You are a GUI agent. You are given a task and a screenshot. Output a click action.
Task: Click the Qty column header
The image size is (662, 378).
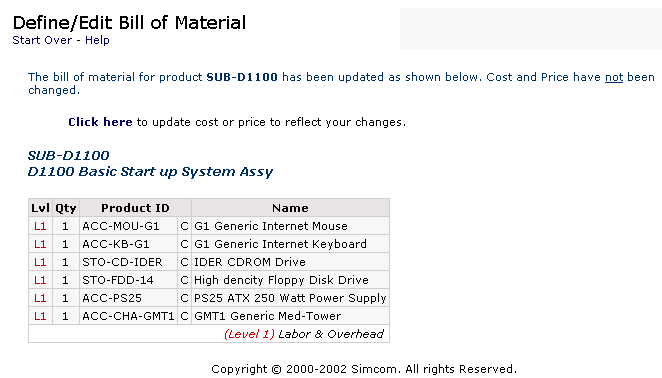pyautogui.click(x=66, y=208)
